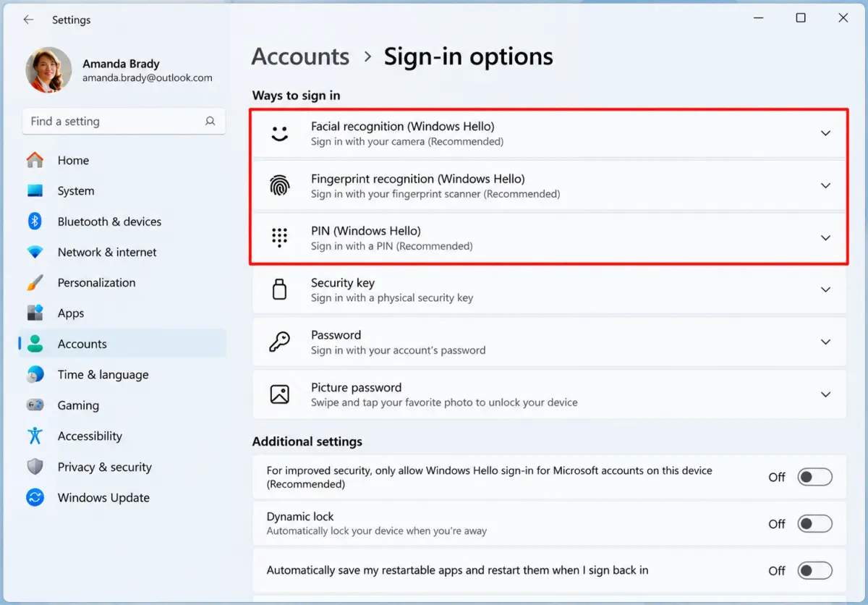Click the PIN keypad icon

tap(279, 238)
